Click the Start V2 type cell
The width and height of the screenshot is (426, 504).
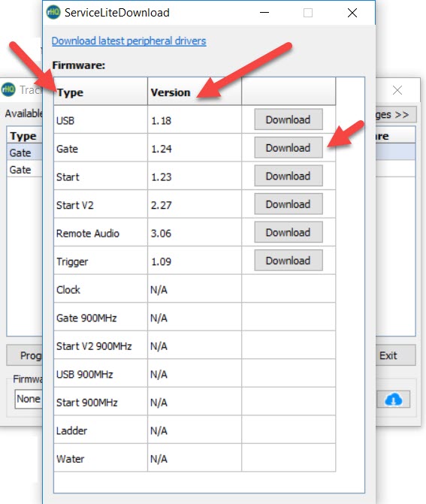[101, 204]
